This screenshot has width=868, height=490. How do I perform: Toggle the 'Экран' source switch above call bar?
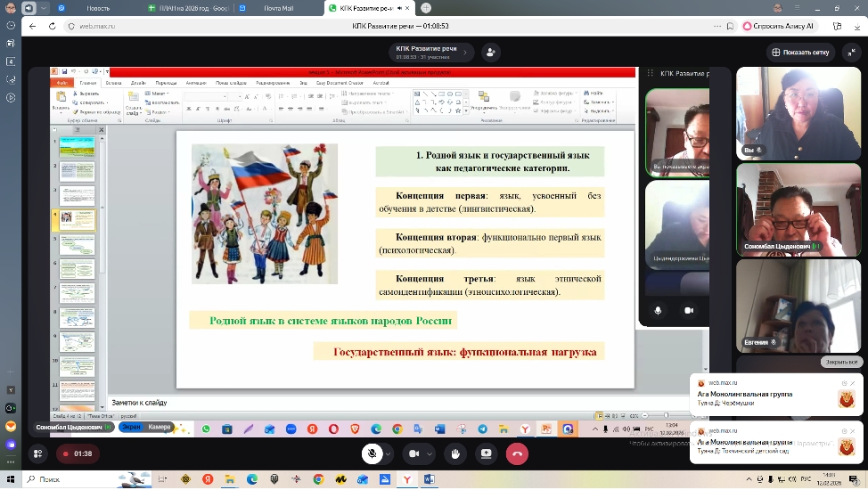[x=131, y=427]
